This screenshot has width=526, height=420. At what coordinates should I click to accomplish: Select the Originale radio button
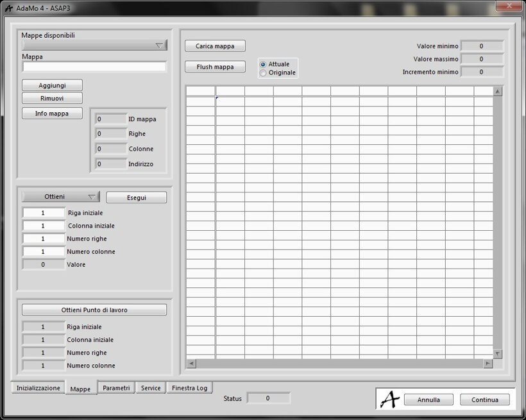click(263, 73)
